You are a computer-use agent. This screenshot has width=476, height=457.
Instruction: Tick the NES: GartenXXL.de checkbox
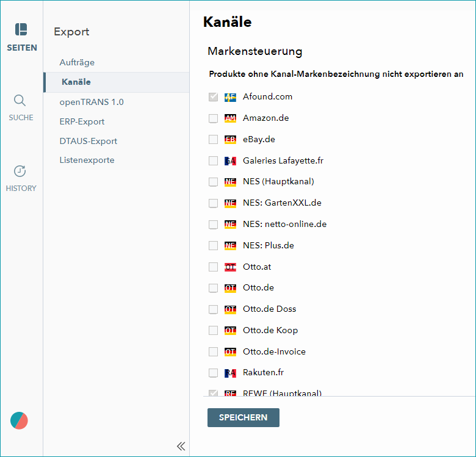coord(213,203)
